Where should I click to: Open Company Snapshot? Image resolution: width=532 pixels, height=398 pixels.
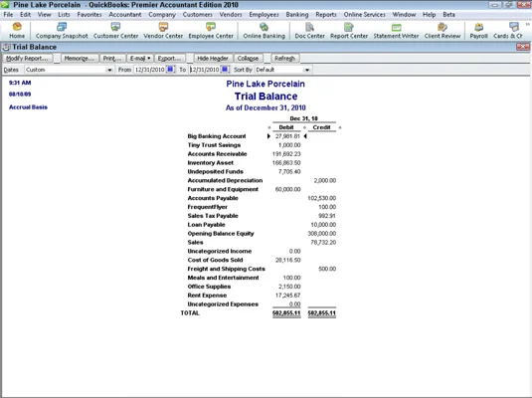click(62, 30)
